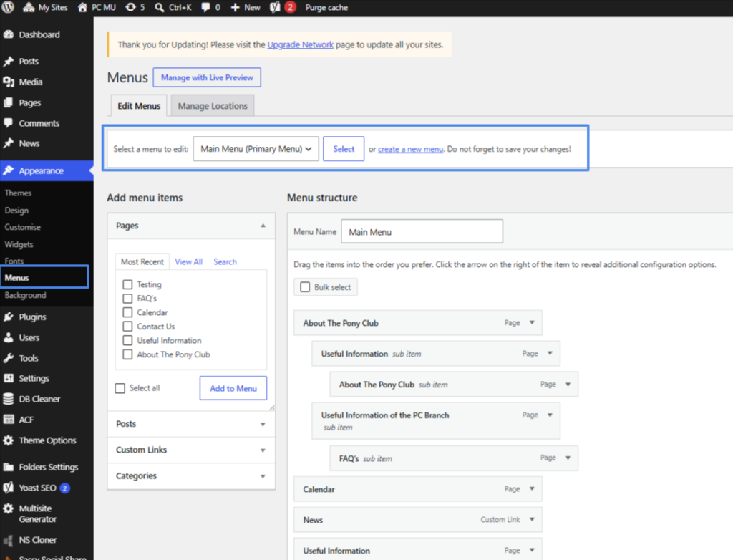Viewport: 733px width, 560px height.
Task: Expand the Categories panel
Action: tap(191, 475)
